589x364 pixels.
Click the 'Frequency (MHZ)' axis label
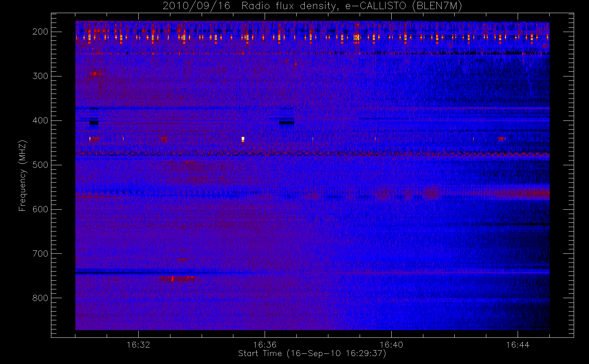pyautogui.click(x=23, y=175)
